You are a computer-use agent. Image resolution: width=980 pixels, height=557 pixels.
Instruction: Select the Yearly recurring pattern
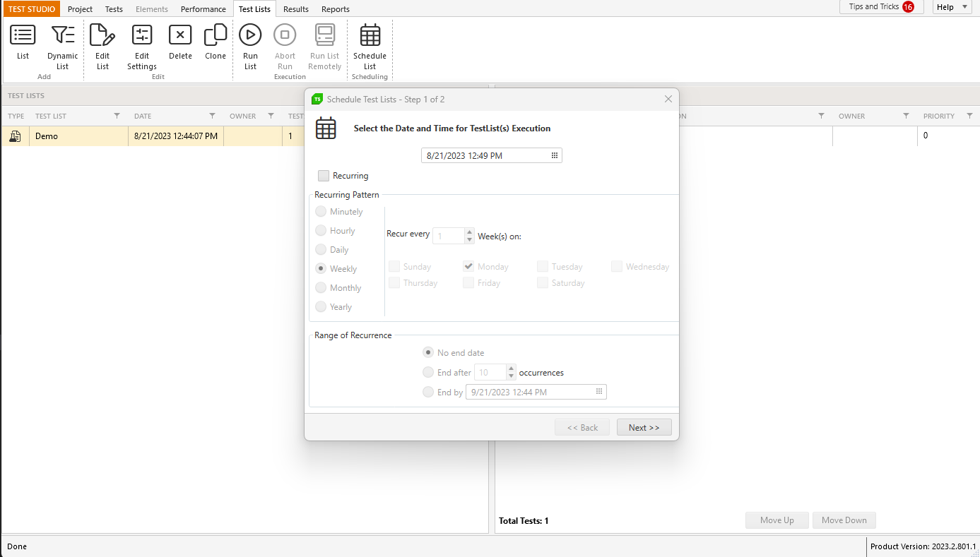321,307
